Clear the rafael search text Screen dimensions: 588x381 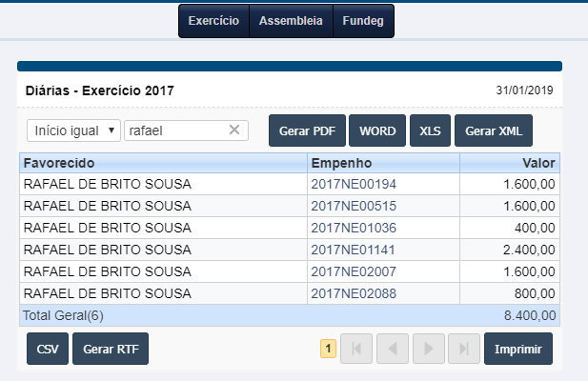pos(234,130)
